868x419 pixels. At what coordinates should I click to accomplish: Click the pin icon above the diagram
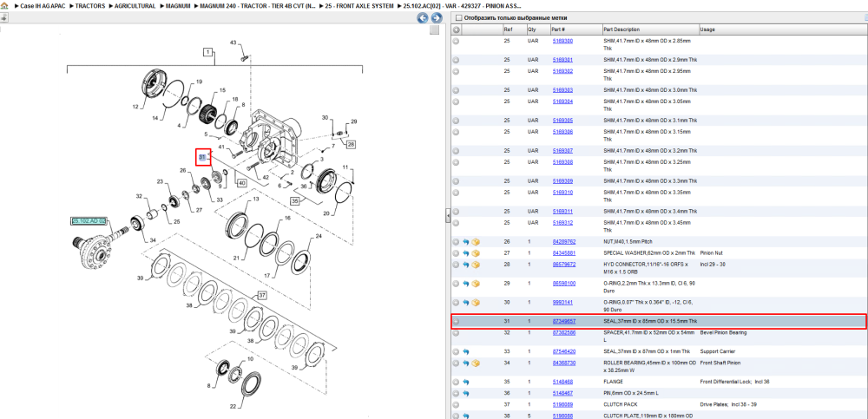tap(3, 17)
